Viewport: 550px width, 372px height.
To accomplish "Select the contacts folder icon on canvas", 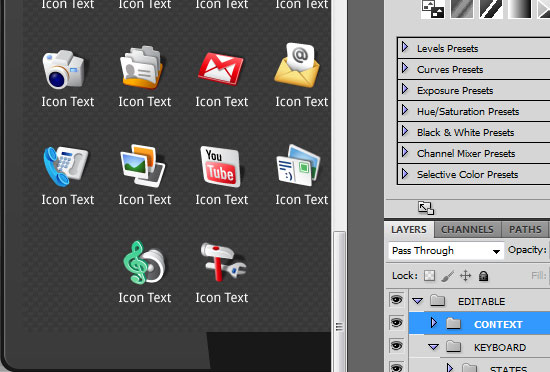I will point(141,67).
